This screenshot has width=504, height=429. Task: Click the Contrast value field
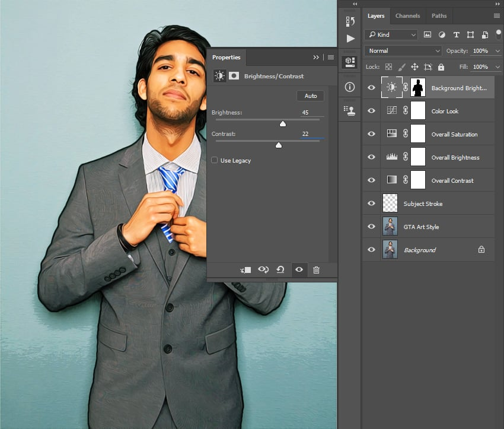pyautogui.click(x=312, y=134)
